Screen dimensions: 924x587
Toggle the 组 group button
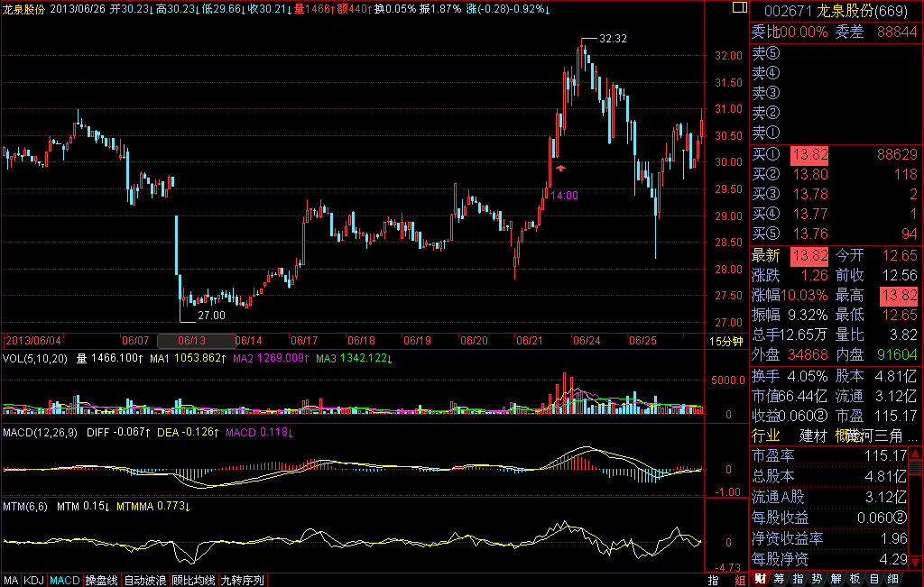(x=740, y=580)
